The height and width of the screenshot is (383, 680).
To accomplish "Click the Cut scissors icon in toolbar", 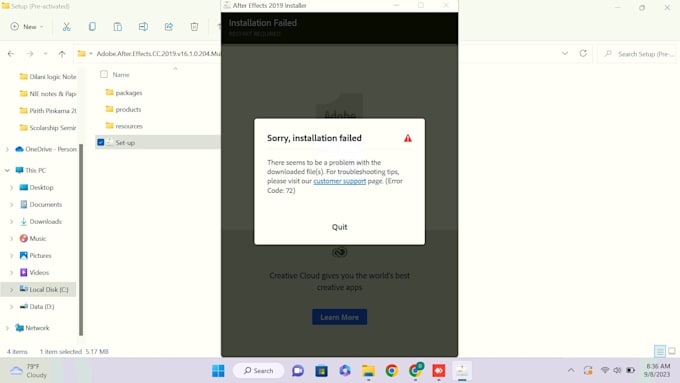I will 66,27.
